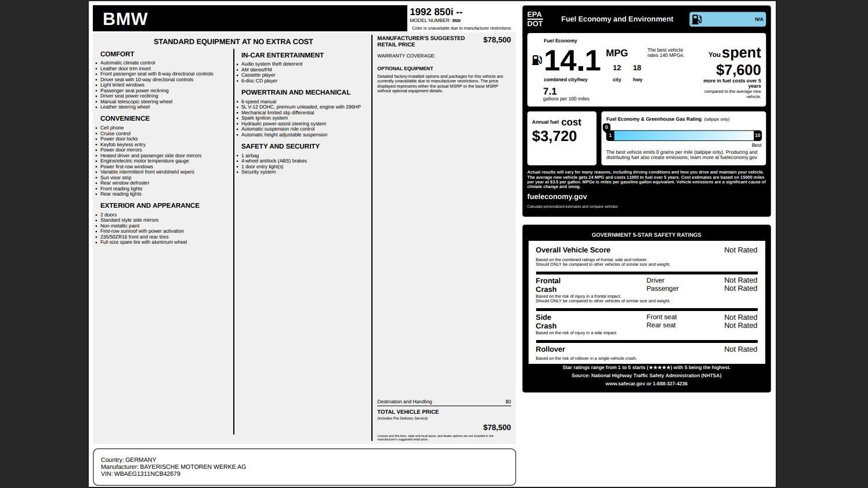Click the Overall Vehicle Score heading
This screenshot has width=868, height=488.
pyautogui.click(x=573, y=250)
